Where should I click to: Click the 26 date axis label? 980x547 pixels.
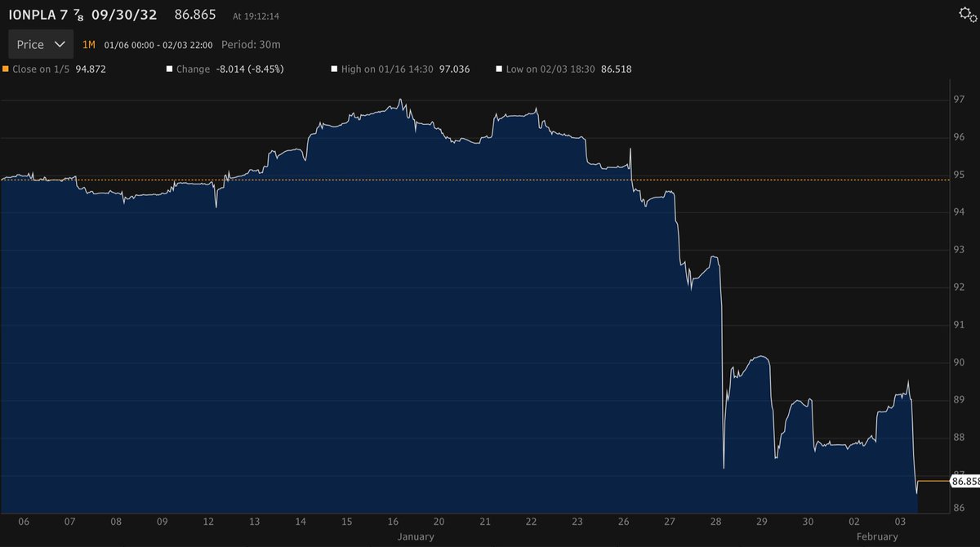624,522
